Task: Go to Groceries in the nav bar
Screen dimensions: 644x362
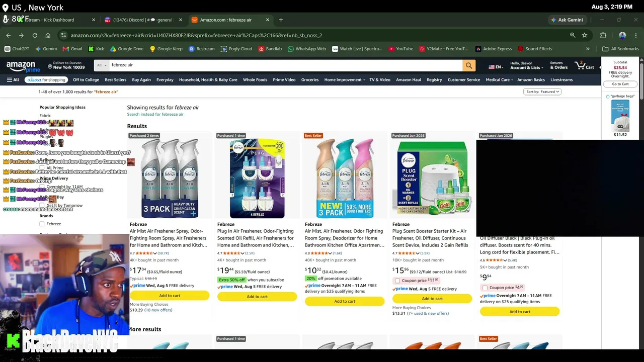Action: pyautogui.click(x=310, y=79)
